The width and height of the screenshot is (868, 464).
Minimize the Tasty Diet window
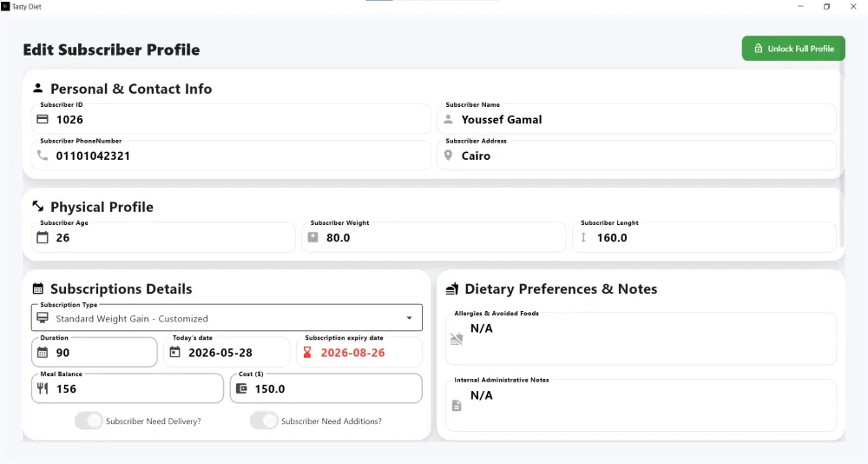[x=800, y=7]
